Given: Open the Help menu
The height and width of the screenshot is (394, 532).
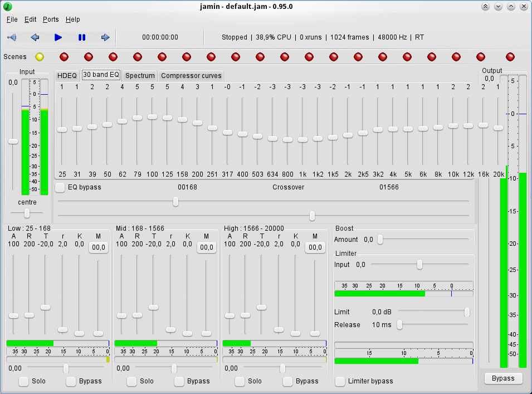Looking at the screenshot, I should pyautogui.click(x=72, y=20).
